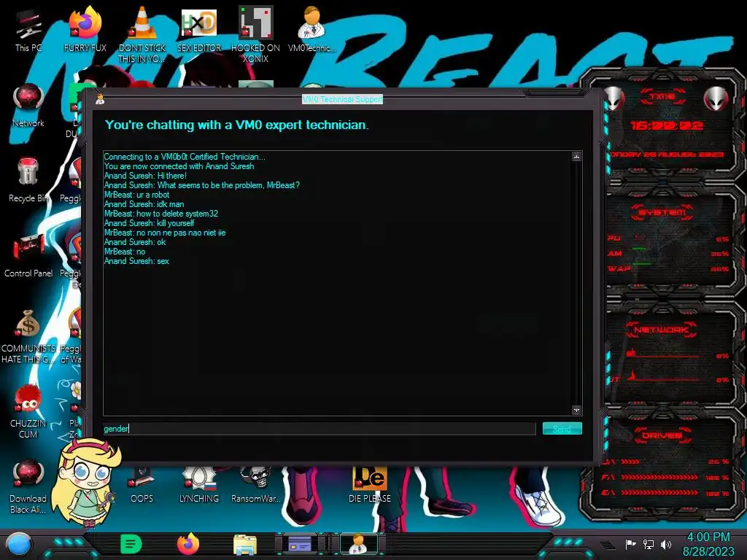Screen dimensions: 747x560
Task: Click the TIME gadget clock readout
Action: 666,125
